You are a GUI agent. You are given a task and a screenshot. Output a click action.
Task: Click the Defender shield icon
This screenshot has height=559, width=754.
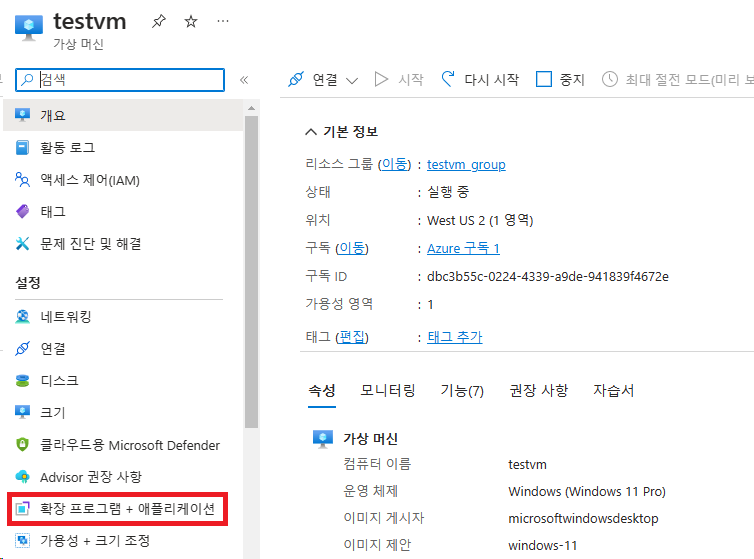tap(22, 445)
